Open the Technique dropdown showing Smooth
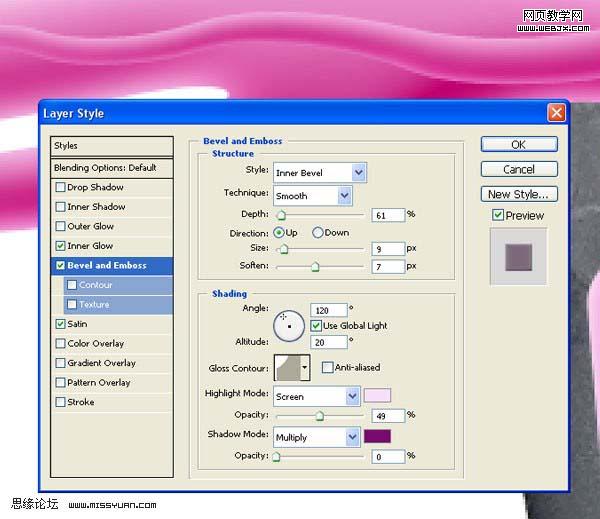This screenshot has height=519, width=600. 313,196
